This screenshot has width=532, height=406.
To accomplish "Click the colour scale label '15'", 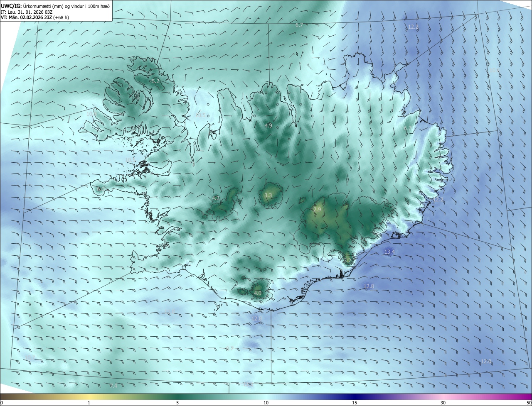I will pyautogui.click(x=355, y=403).
